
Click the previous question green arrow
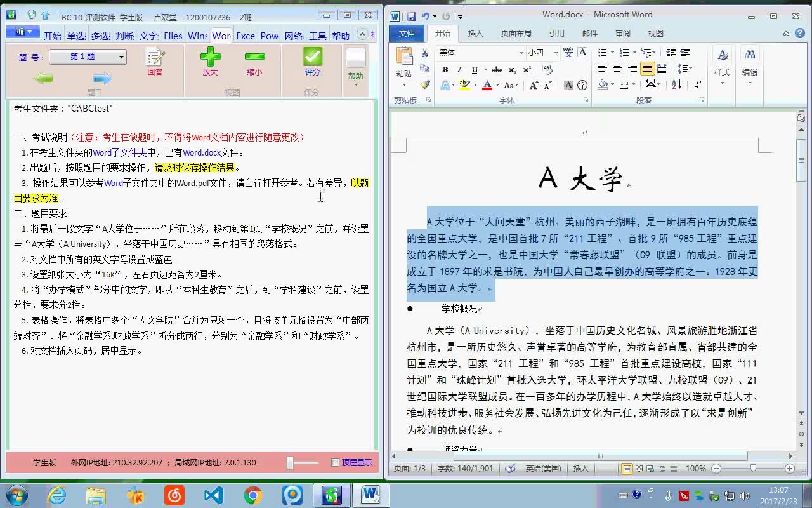[43, 79]
